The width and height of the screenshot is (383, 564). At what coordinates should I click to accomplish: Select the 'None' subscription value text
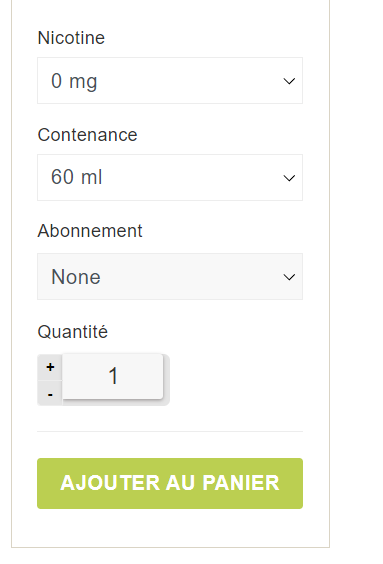pyautogui.click(x=76, y=277)
